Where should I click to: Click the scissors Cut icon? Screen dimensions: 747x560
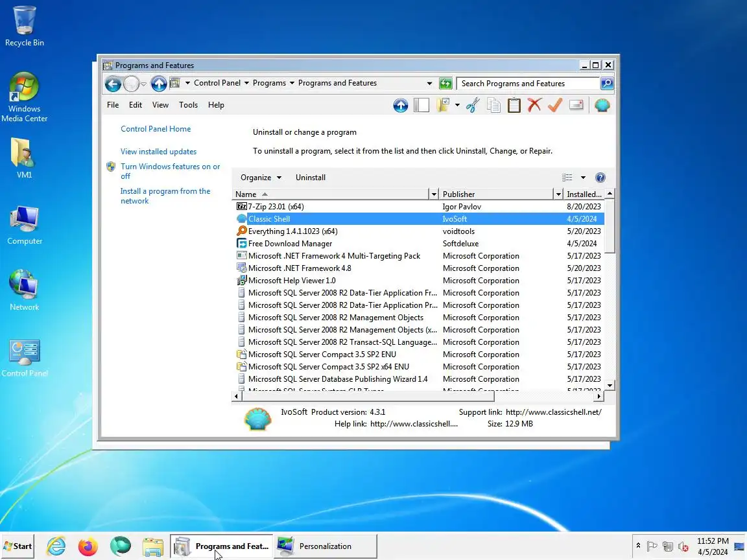(x=473, y=105)
